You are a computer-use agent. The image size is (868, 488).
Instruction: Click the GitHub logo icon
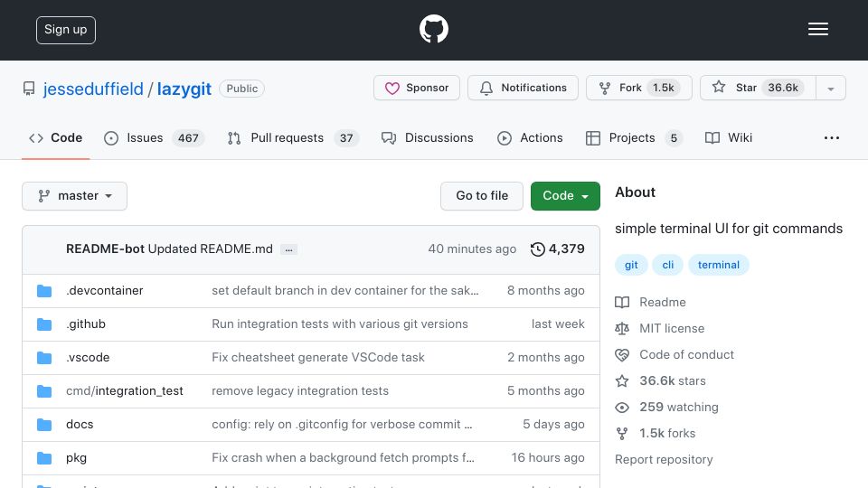[433, 29]
